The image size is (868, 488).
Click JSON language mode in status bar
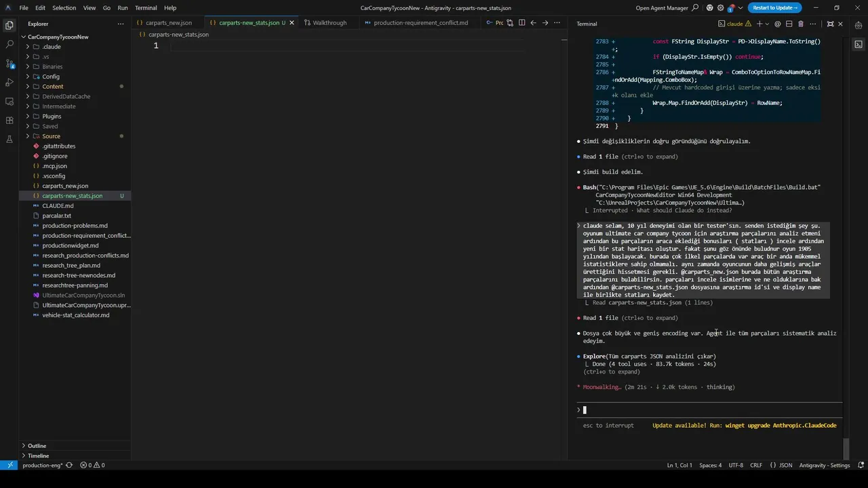(785, 465)
